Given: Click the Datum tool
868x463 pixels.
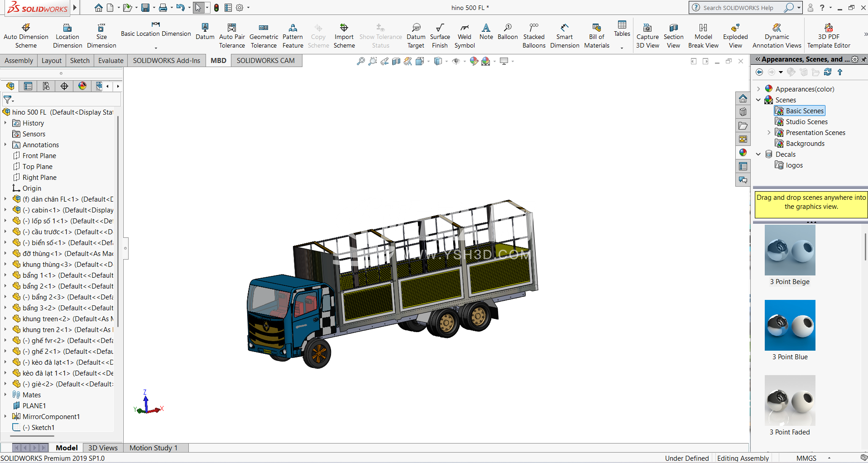Looking at the screenshot, I should pos(205,32).
